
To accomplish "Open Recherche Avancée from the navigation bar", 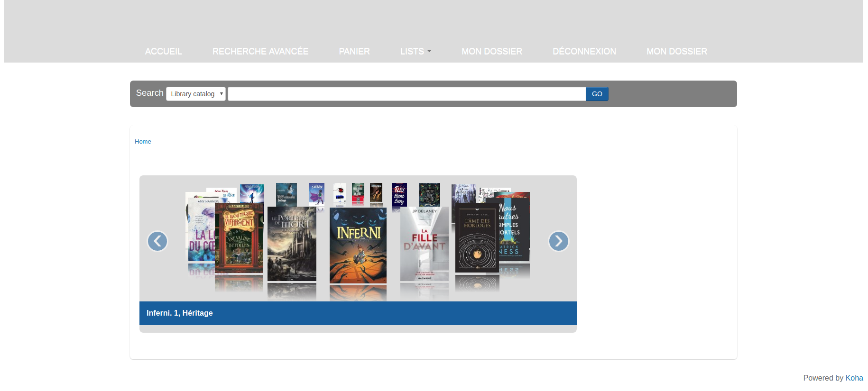I will [x=260, y=51].
